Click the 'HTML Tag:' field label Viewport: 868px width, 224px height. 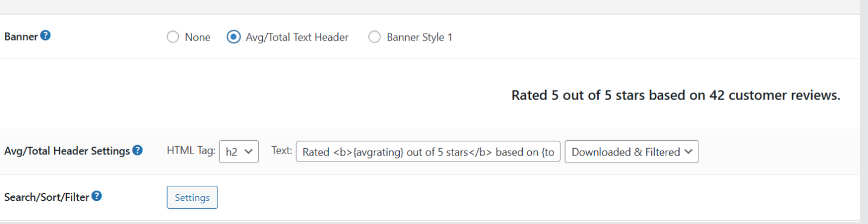tap(191, 151)
